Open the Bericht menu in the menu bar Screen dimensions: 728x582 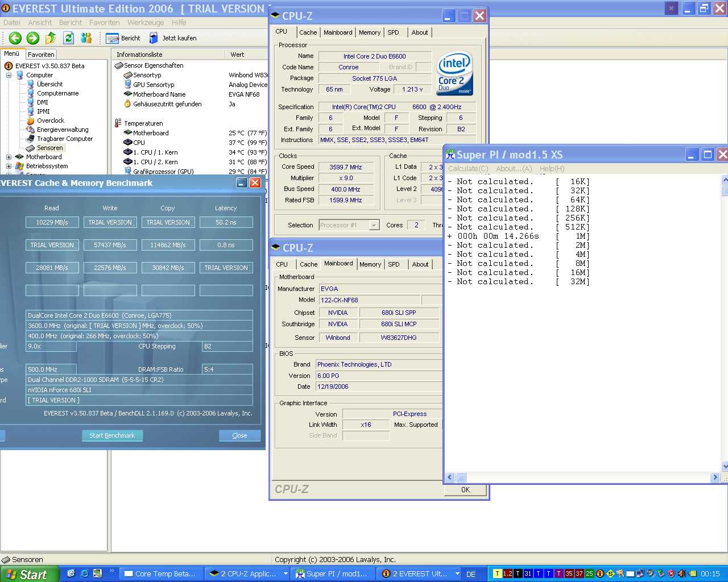(x=71, y=23)
